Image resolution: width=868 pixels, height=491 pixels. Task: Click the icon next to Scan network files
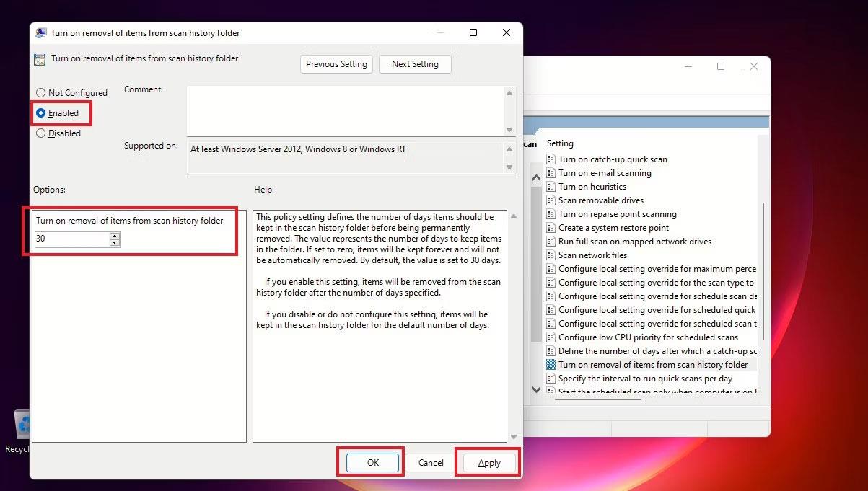(551, 255)
